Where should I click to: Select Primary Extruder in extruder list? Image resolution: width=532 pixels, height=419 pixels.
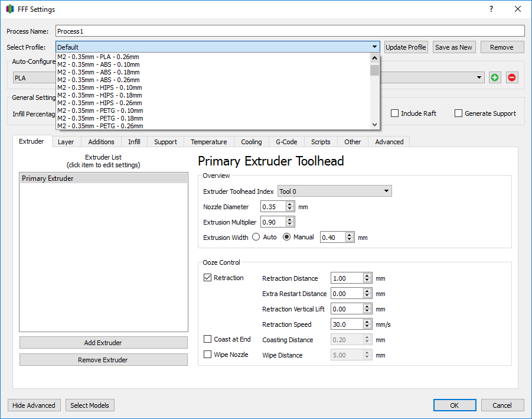point(48,178)
